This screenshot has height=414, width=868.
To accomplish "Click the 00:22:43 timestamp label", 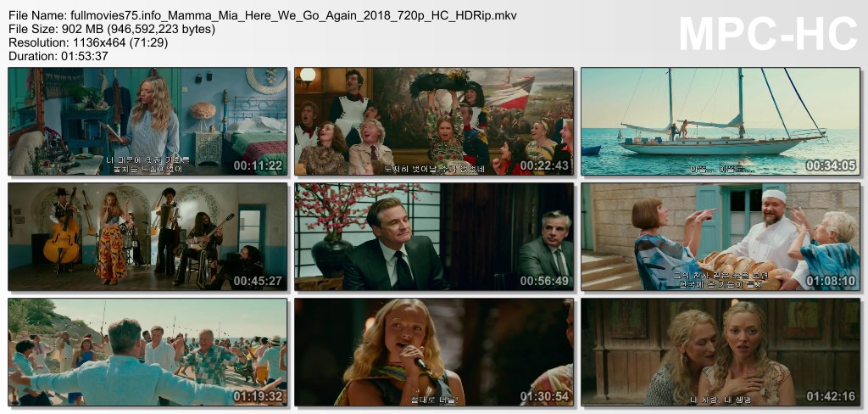I will pyautogui.click(x=544, y=165).
